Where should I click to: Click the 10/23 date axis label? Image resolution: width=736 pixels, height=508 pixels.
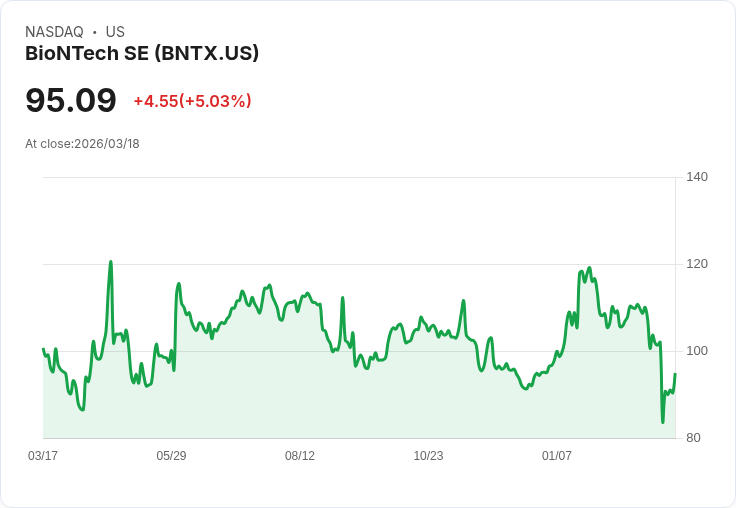pos(428,455)
